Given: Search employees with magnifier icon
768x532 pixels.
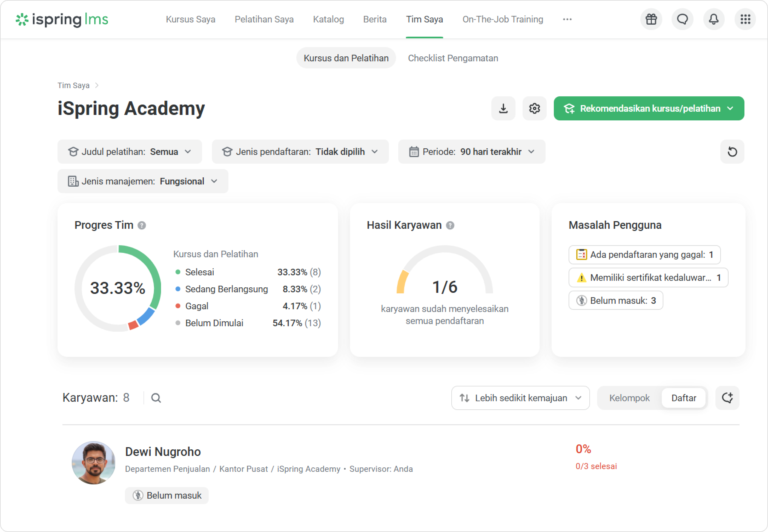Looking at the screenshot, I should click(156, 398).
